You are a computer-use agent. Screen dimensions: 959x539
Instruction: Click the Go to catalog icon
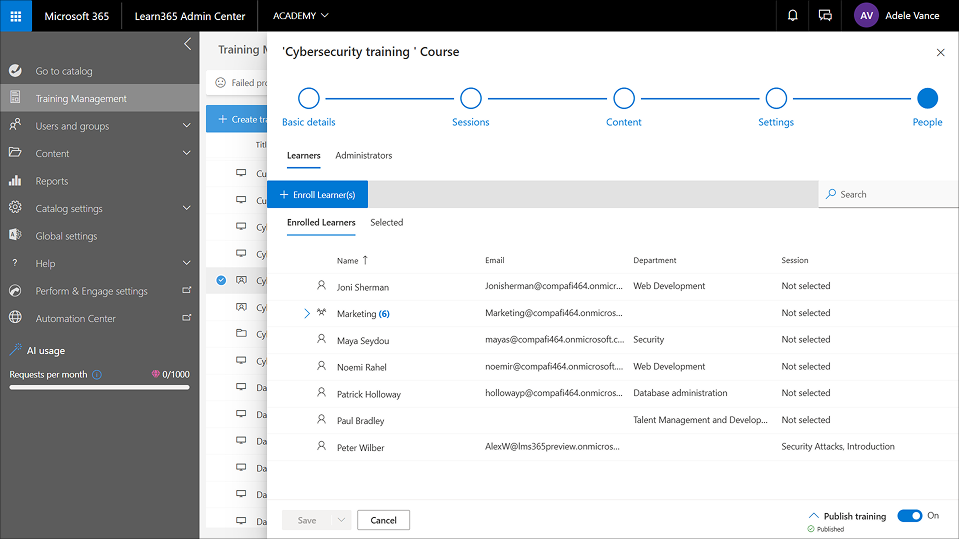(x=15, y=71)
